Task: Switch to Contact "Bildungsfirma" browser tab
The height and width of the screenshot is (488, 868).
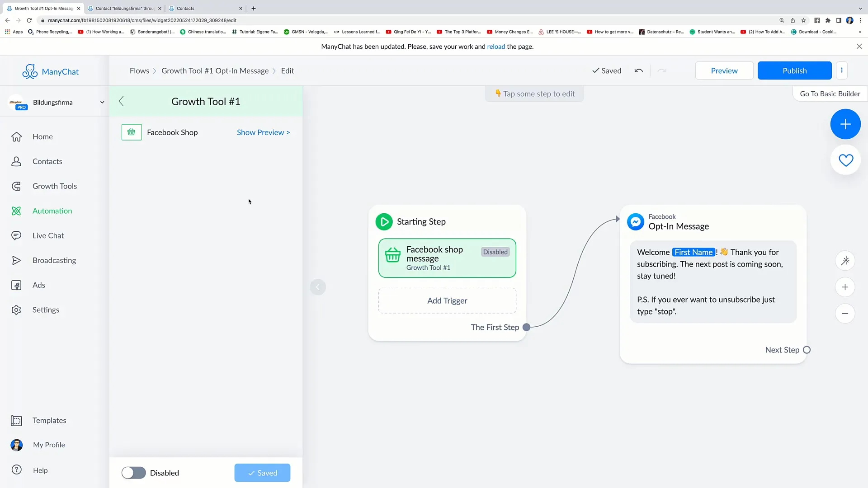Action: [124, 8]
